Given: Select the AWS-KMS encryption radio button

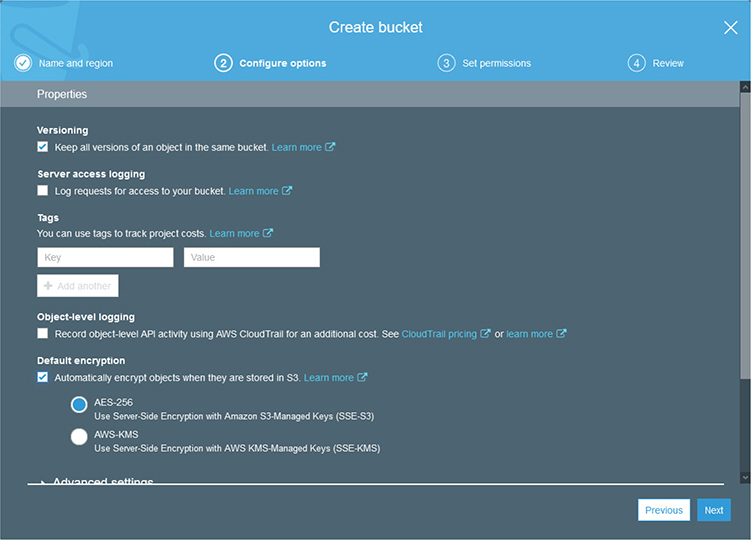Looking at the screenshot, I should [79, 436].
